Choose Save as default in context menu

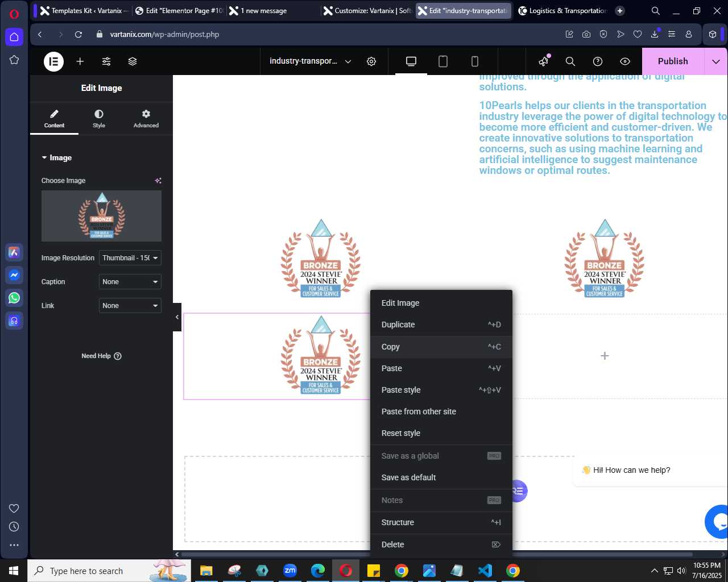coord(441,477)
